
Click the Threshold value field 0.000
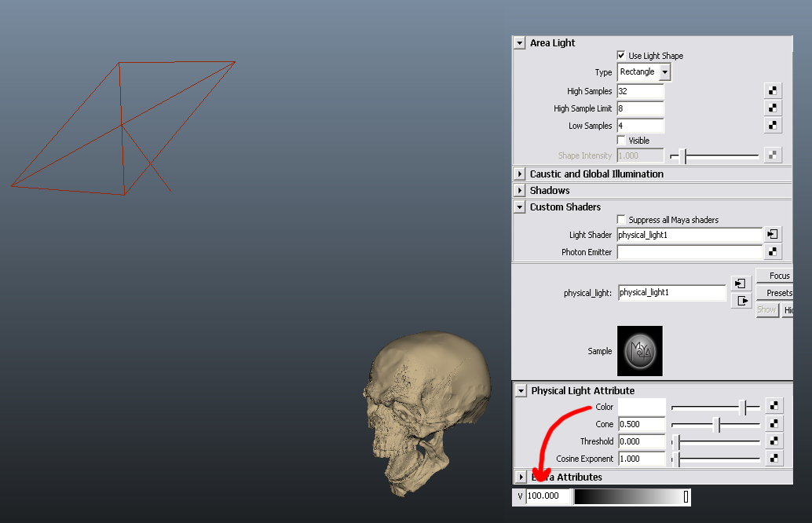point(642,441)
